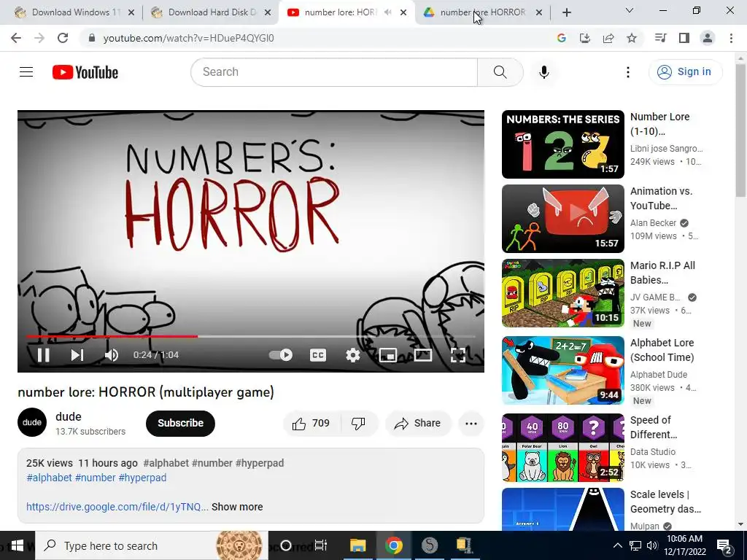
Task: Focus the YouTube Search field
Action: tap(334, 72)
